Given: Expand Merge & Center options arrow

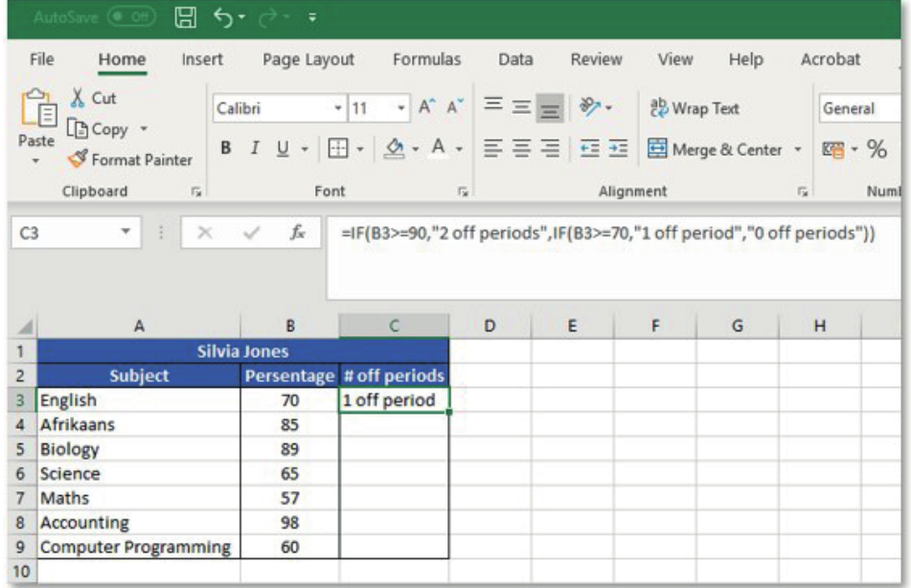Looking at the screenshot, I should [x=798, y=149].
